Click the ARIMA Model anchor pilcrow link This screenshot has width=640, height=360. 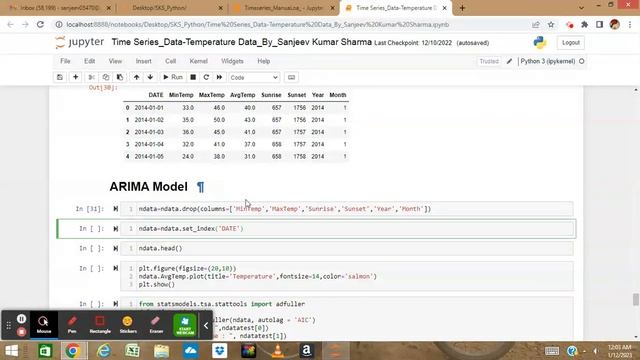pyautogui.click(x=200, y=187)
